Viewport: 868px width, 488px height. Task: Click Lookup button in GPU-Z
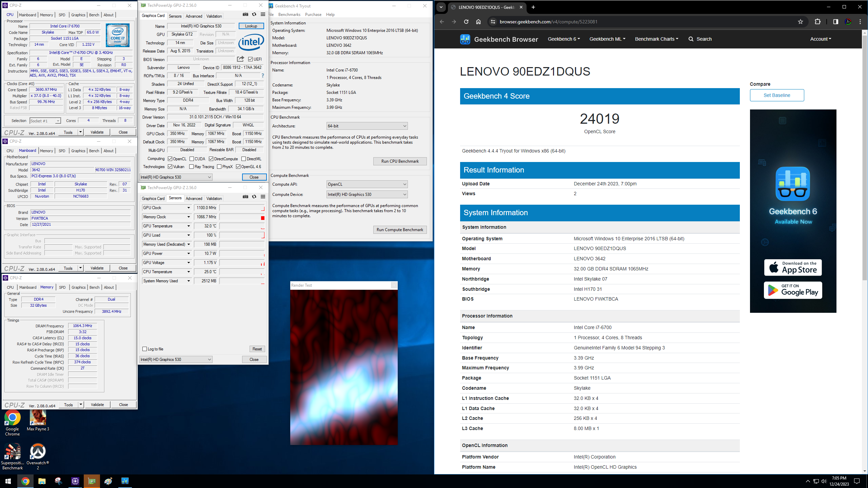(x=251, y=26)
